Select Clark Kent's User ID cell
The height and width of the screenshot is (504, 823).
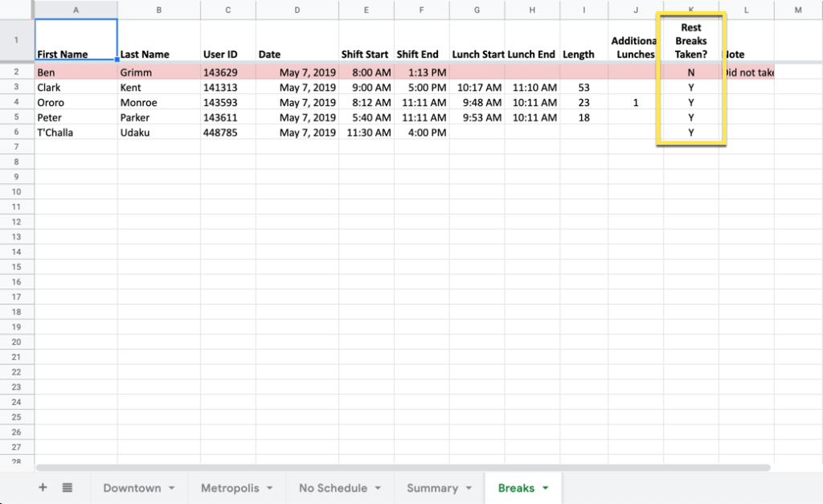227,87
